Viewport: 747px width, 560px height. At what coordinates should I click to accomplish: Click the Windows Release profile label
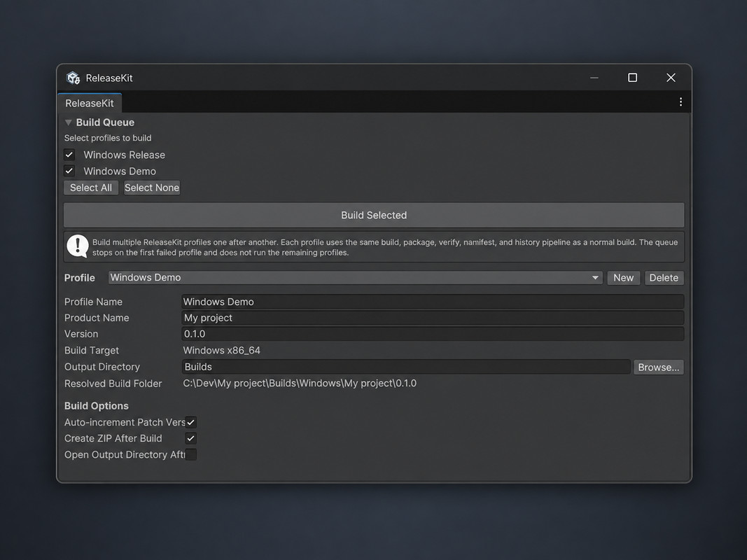pyautogui.click(x=125, y=155)
